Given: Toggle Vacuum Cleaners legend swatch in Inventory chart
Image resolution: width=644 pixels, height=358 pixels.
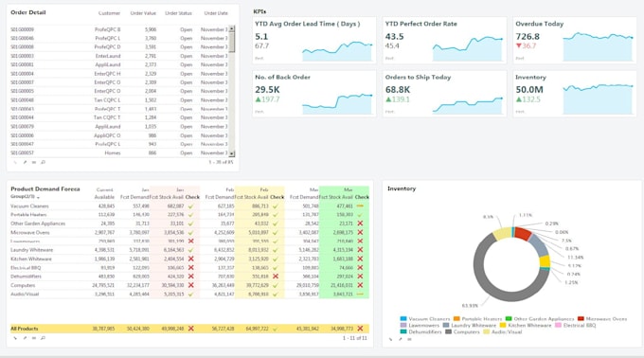Looking at the screenshot, I should tap(403, 318).
